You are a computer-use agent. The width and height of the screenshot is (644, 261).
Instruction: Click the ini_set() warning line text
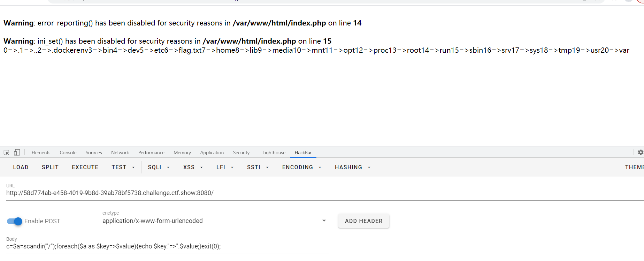tap(167, 41)
